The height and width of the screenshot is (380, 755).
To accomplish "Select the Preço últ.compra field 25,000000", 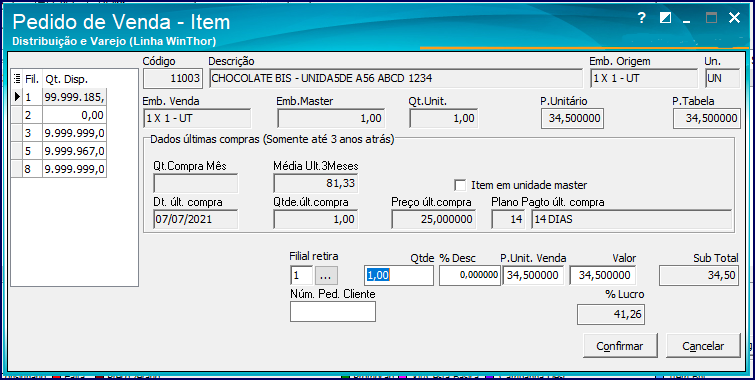I will coord(434,220).
